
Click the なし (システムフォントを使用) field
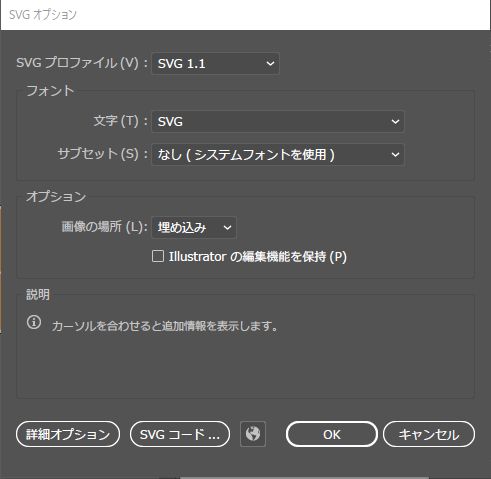click(278, 155)
